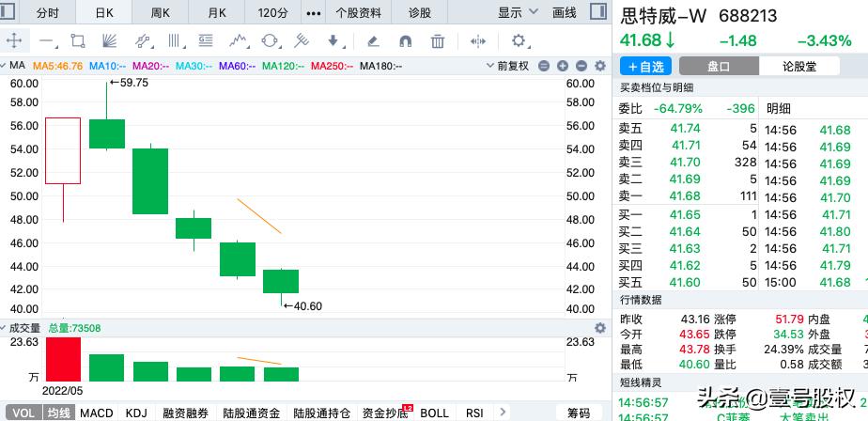The width and height of the screenshot is (868, 421).
Task: Open the 个股资料 tab
Action: pyautogui.click(x=358, y=12)
